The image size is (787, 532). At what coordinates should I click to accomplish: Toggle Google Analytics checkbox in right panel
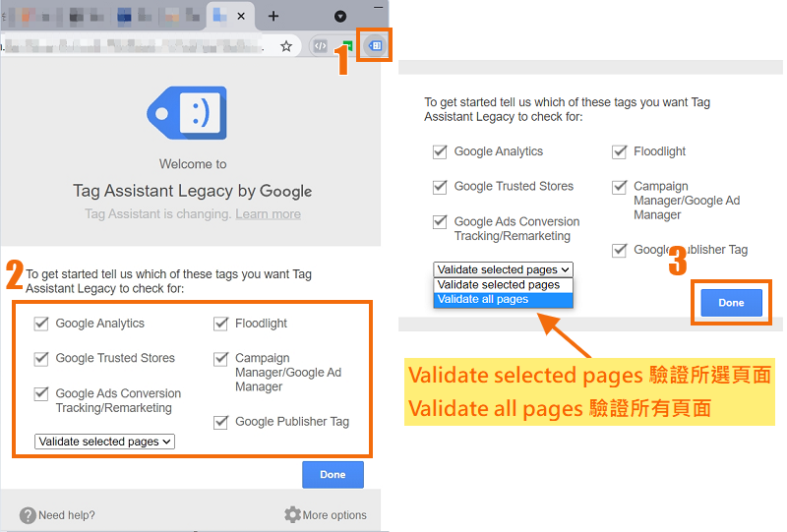point(440,151)
